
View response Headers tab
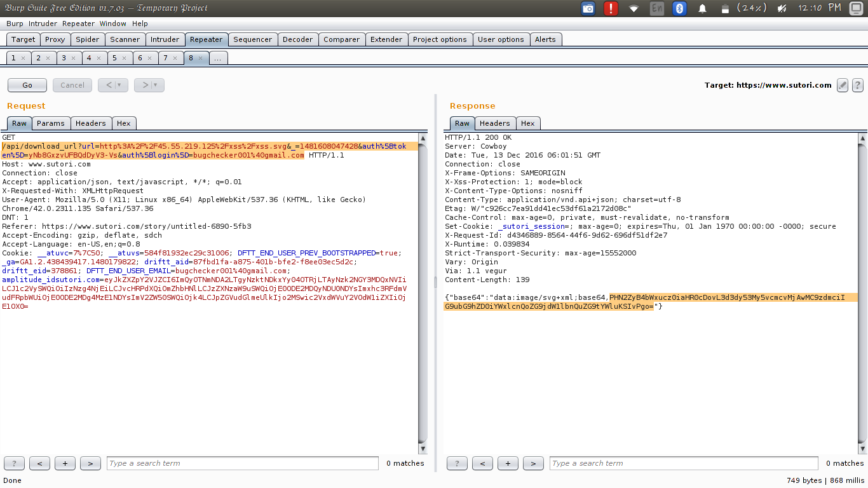click(x=495, y=123)
